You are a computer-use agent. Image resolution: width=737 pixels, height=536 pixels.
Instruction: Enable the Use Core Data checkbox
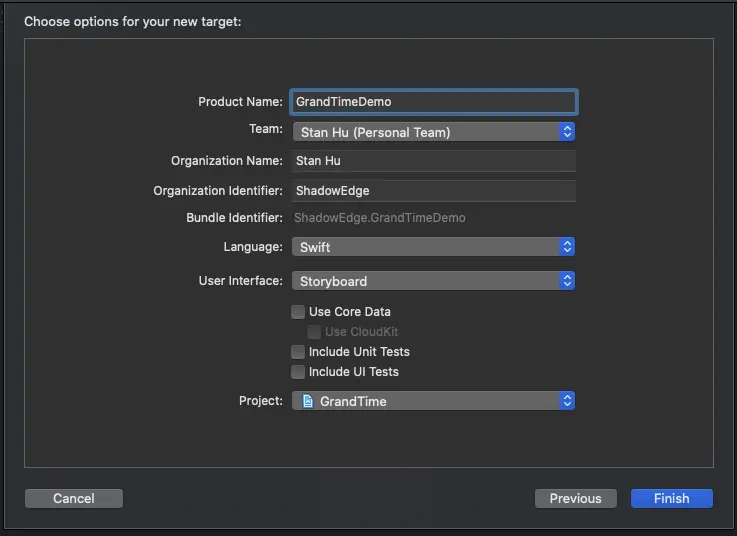tap(298, 312)
